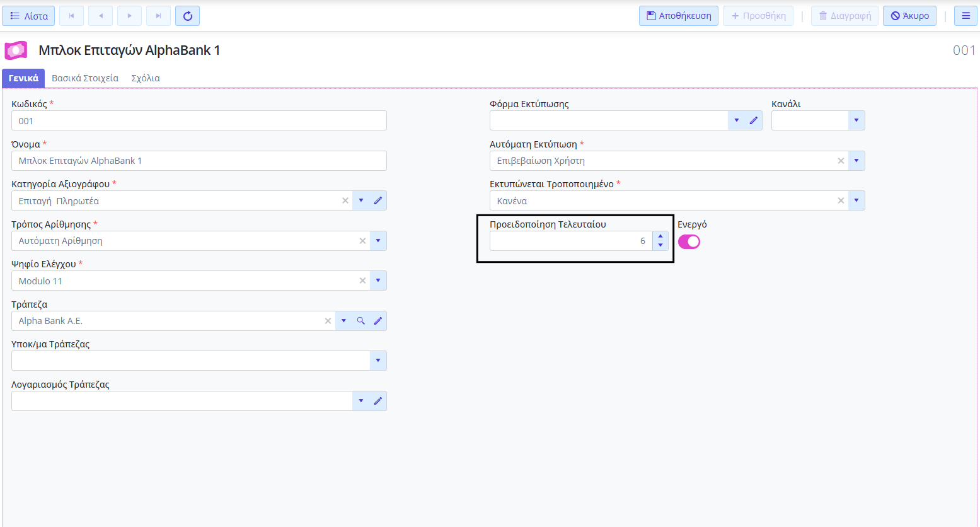This screenshot has width=980, height=527.
Task: Search banks with magnifier icon in Τράπεζα
Action: (x=361, y=321)
